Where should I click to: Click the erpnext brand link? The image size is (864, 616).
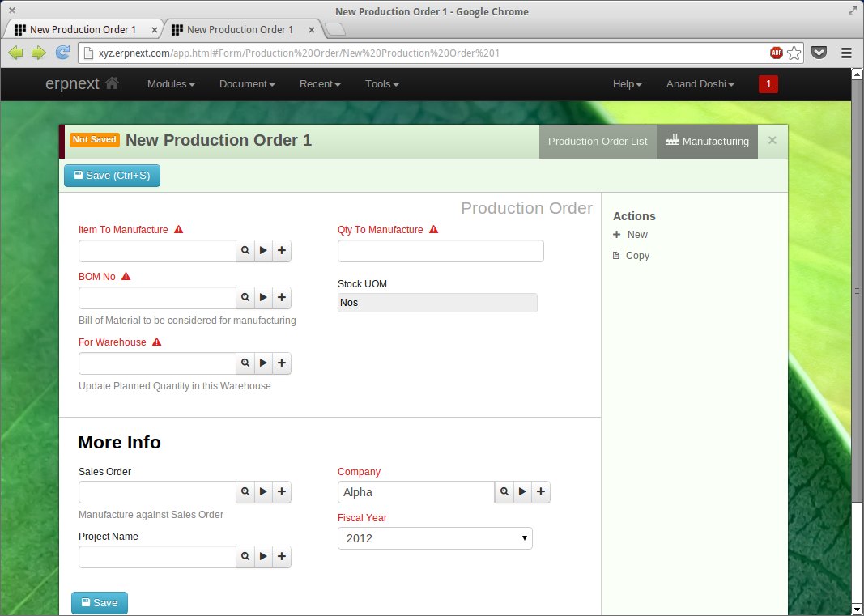pyautogui.click(x=72, y=83)
